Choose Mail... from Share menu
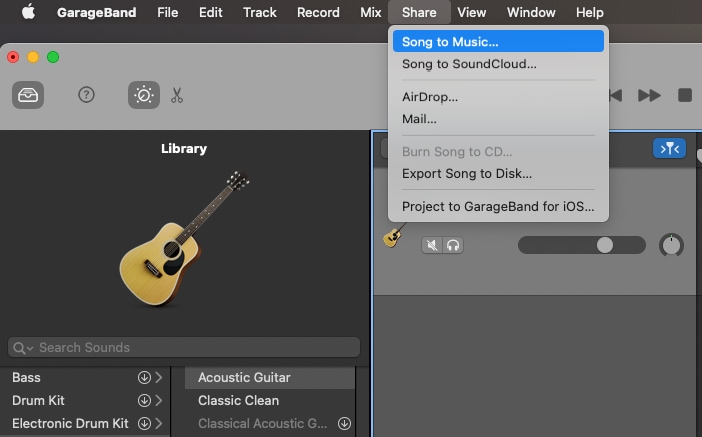702x437 pixels. (x=498, y=119)
